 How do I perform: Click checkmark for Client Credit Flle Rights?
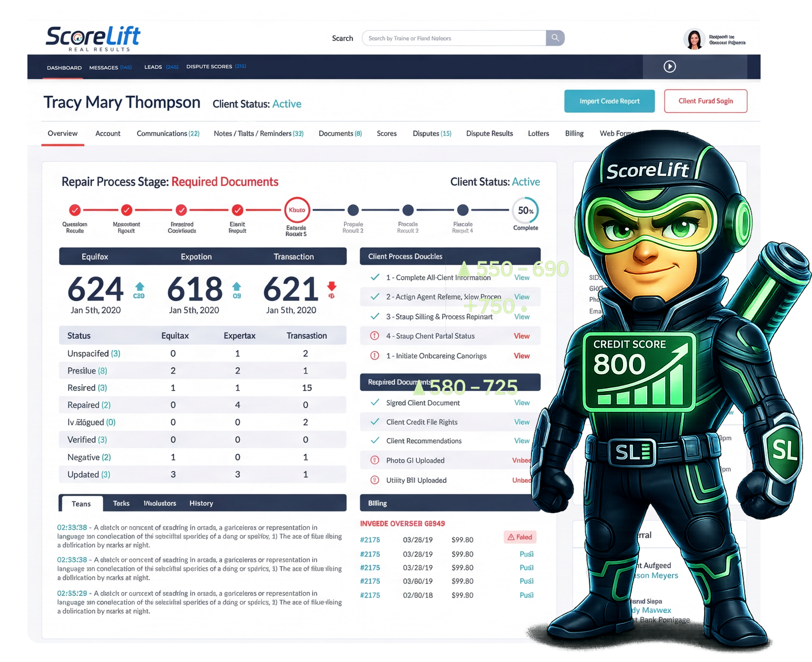(x=375, y=421)
